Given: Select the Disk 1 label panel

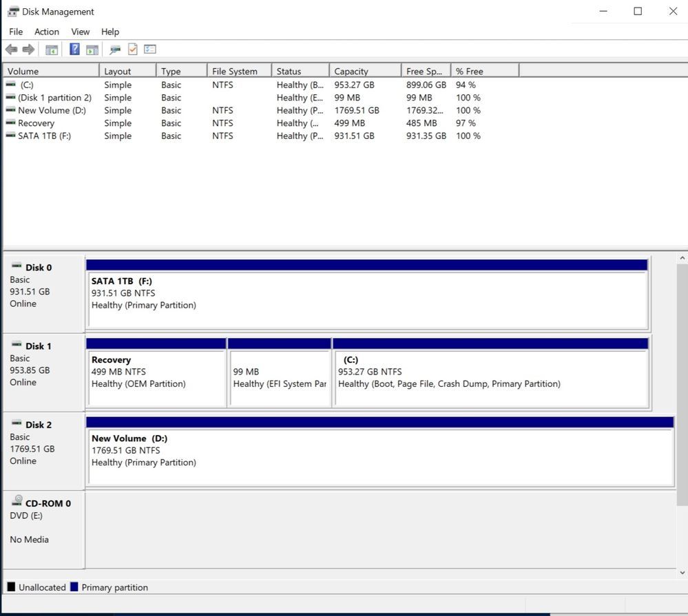Looking at the screenshot, I should [x=43, y=372].
